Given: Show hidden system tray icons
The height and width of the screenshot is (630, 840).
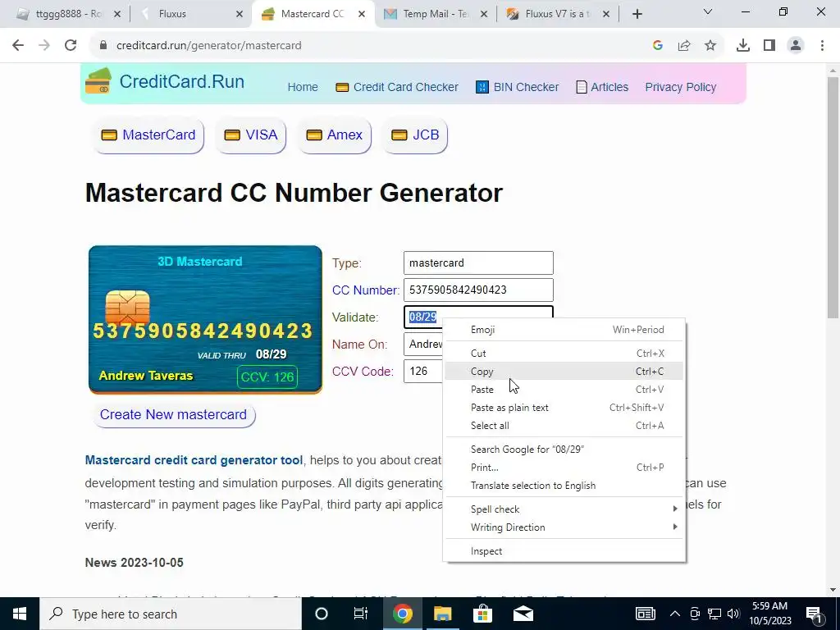Looking at the screenshot, I should pyautogui.click(x=675, y=614).
